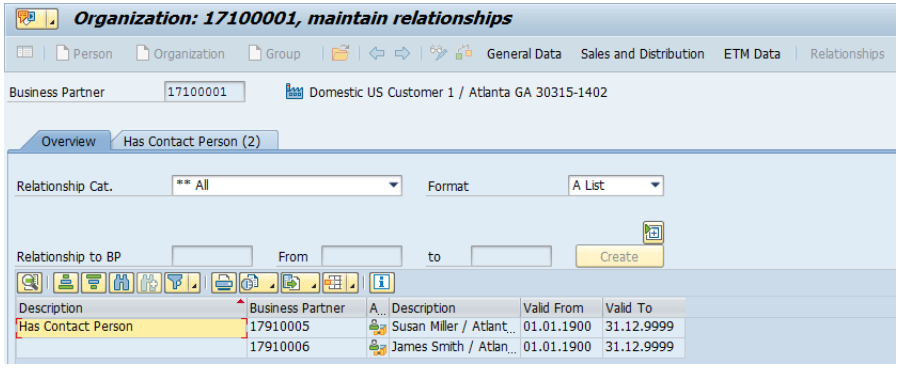This screenshot has height=368, width=898.
Task: Create a new Person business partner
Action: click(x=84, y=54)
